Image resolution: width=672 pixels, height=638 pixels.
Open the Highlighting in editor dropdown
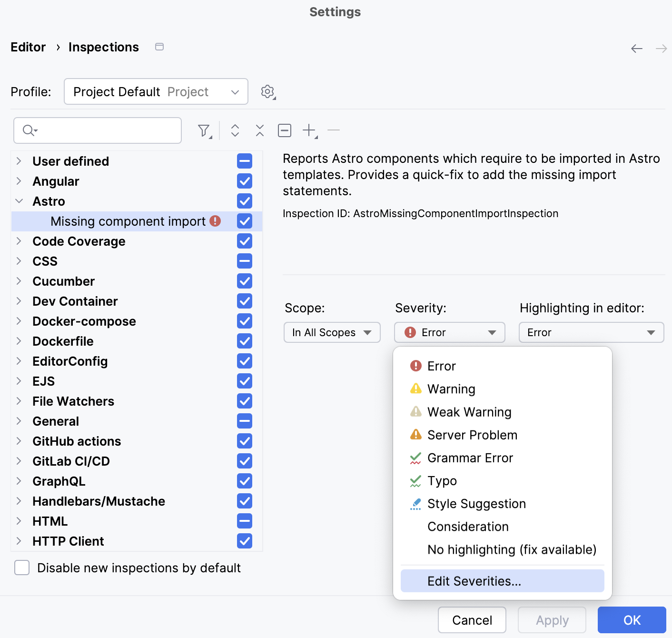point(591,332)
